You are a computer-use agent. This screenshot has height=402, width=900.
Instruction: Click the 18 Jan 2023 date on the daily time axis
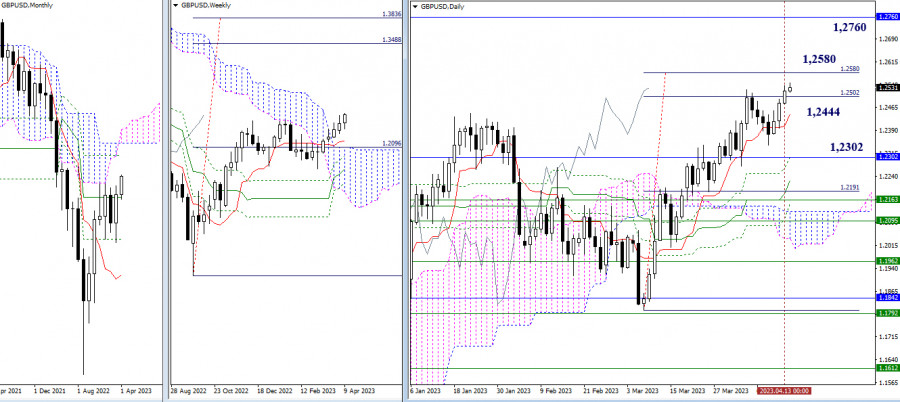(471, 391)
